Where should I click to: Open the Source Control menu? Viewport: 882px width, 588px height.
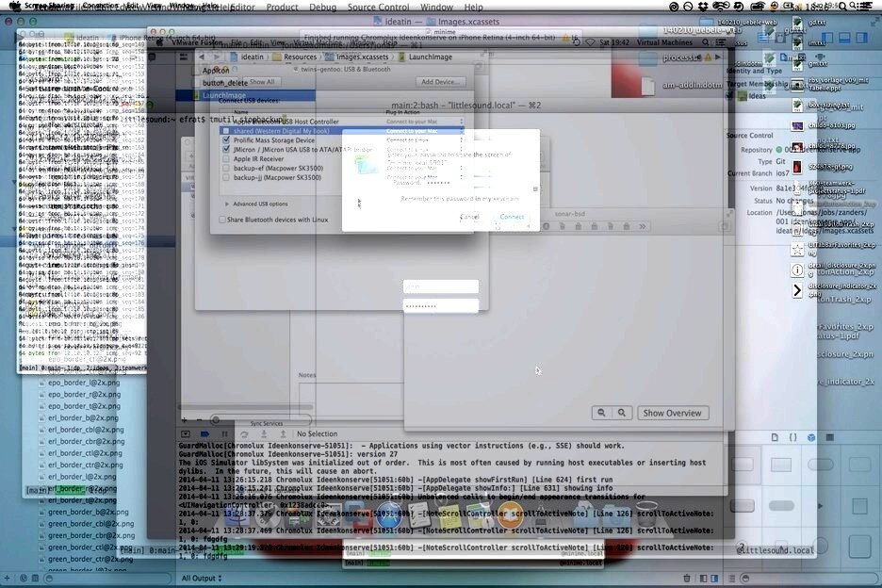[378, 8]
